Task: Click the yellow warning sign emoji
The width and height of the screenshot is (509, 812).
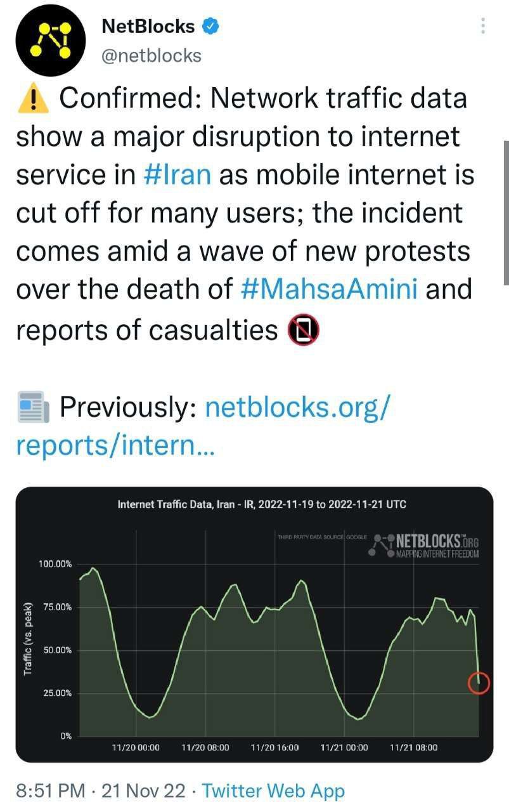Action: (x=32, y=99)
